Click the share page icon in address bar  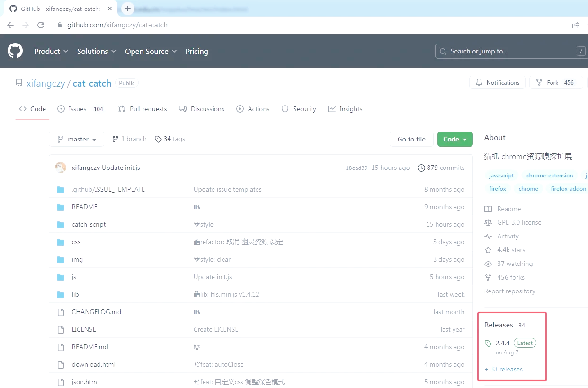click(575, 25)
